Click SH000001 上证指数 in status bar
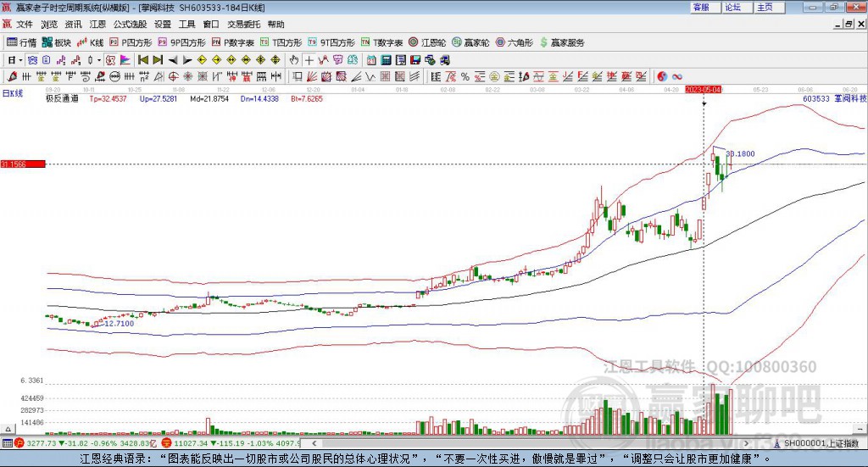Viewport: 868px width, 467px height. coord(821,443)
